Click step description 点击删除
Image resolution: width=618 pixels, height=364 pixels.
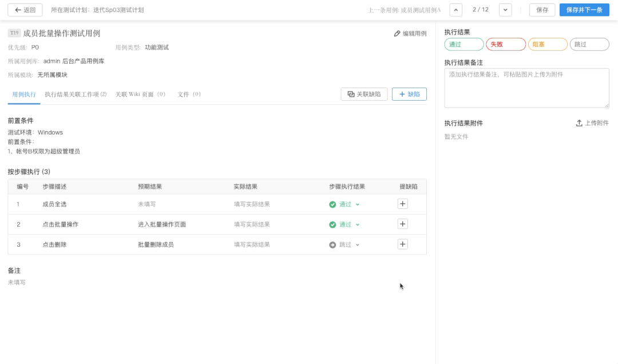pyautogui.click(x=54, y=244)
